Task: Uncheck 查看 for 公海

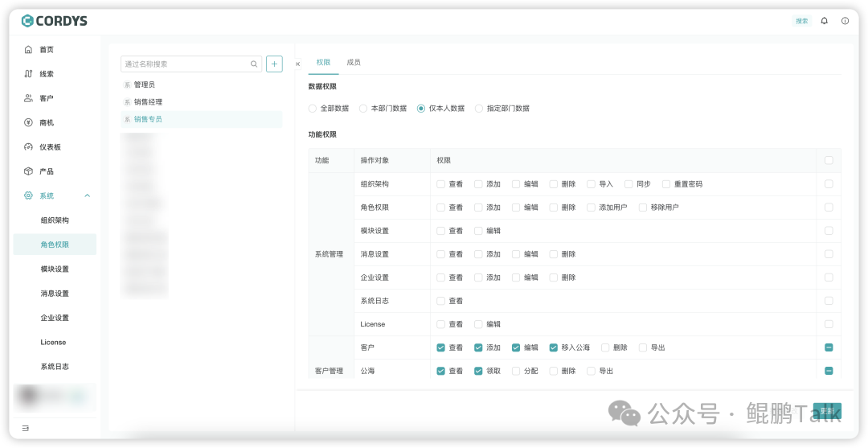Action: pos(440,371)
